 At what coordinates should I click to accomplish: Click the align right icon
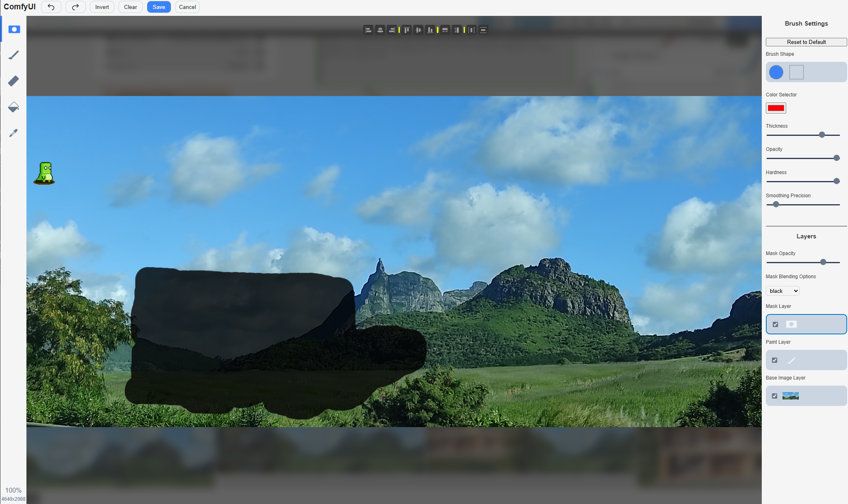pyautogui.click(x=392, y=30)
